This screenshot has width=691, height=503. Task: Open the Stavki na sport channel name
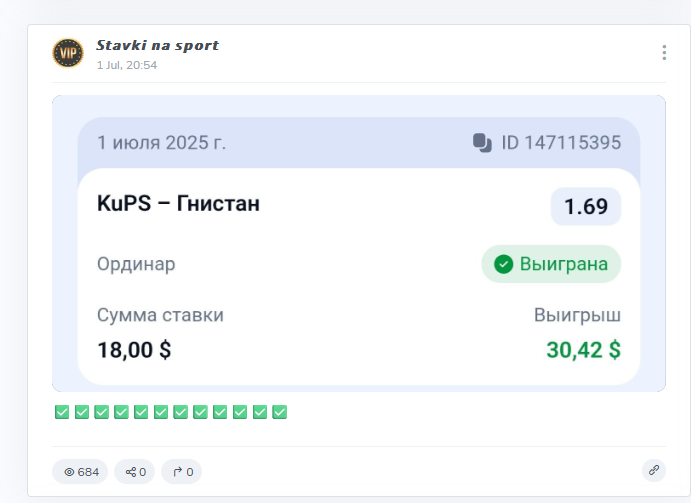click(157, 45)
